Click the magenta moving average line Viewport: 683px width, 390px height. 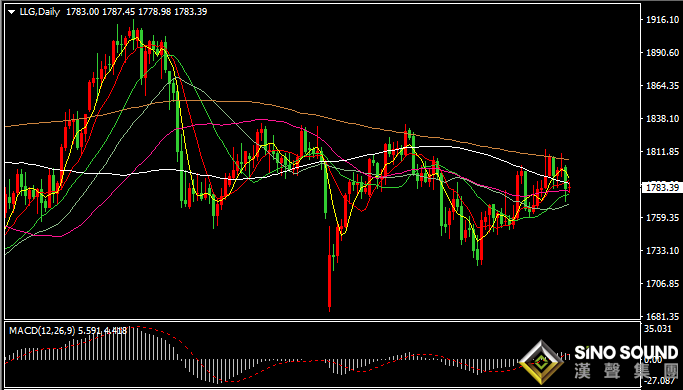tap(261, 119)
